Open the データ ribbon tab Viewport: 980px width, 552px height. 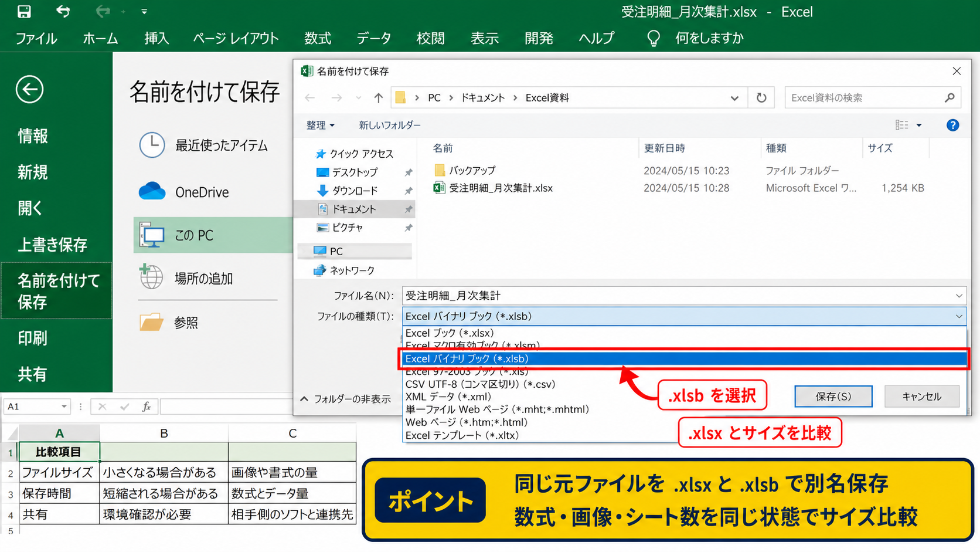(373, 38)
